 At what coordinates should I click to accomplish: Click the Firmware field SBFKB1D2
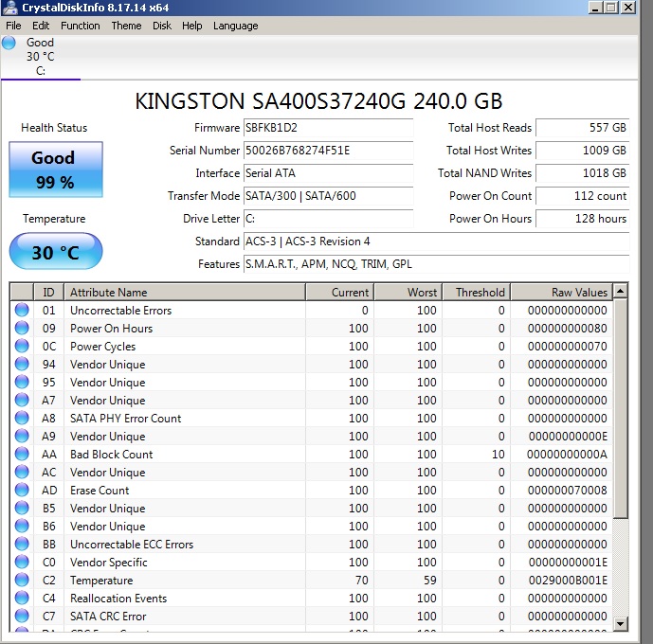(x=328, y=128)
